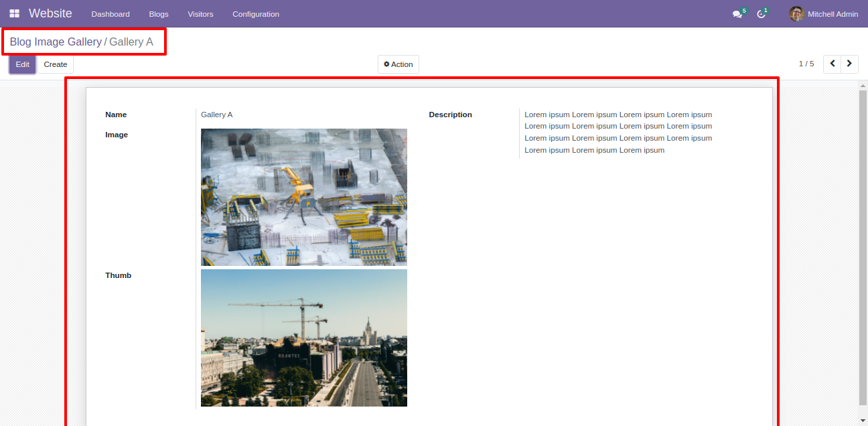Click the Gallery A breadcrumb text

click(131, 42)
